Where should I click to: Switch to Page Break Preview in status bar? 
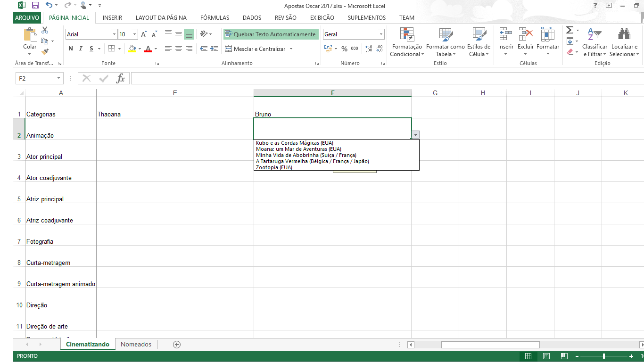[x=564, y=356]
